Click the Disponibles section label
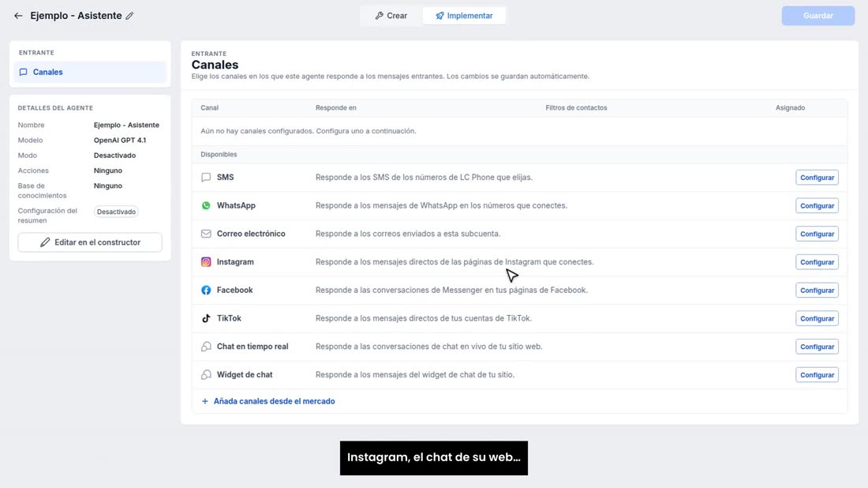This screenshot has height=488, width=868. point(219,155)
